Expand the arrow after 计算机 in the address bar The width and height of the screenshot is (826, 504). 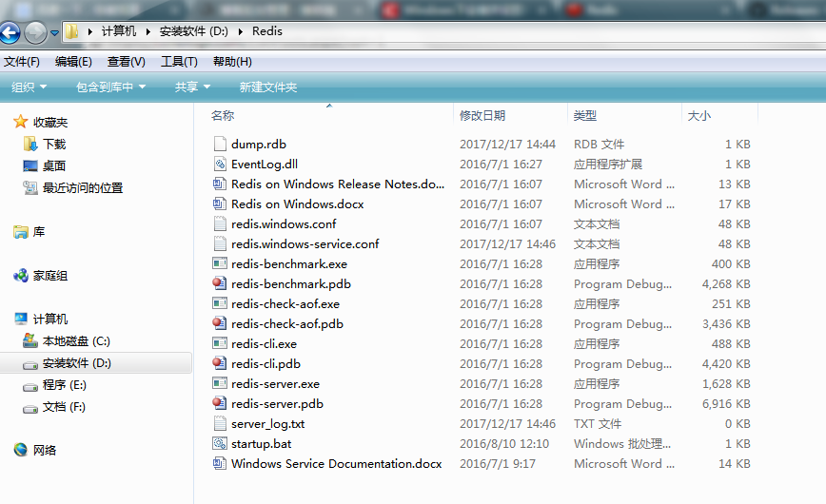(x=148, y=31)
